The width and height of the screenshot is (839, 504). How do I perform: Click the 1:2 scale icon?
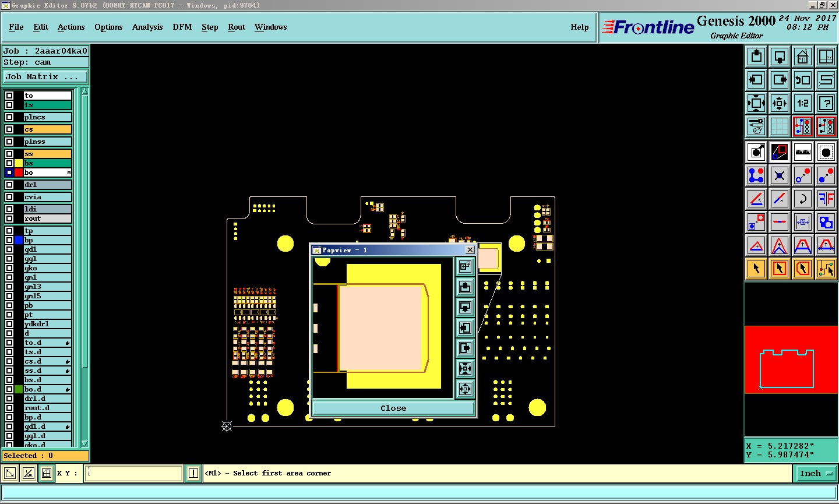click(x=803, y=103)
